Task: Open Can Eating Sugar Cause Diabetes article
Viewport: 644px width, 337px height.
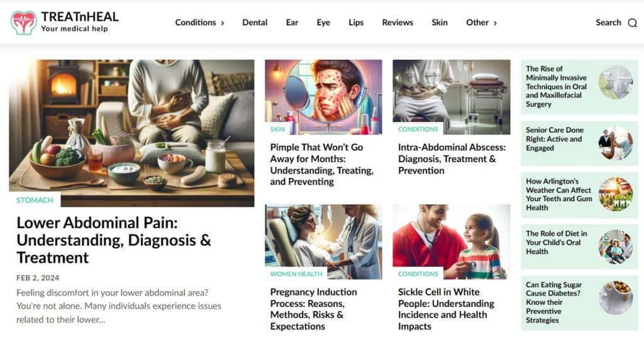Action: tap(553, 302)
